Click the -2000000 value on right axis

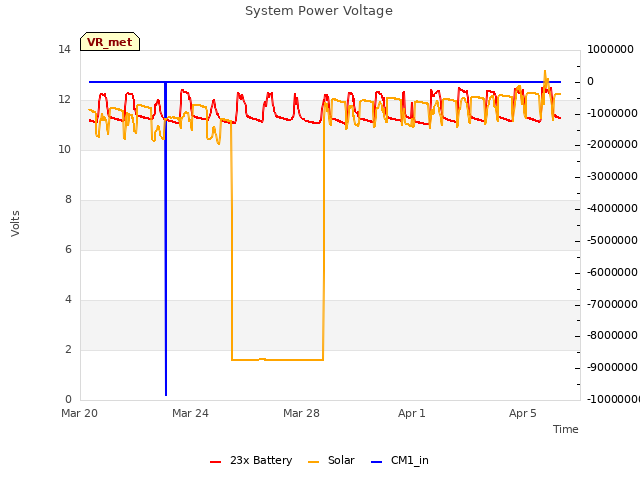tap(612, 145)
